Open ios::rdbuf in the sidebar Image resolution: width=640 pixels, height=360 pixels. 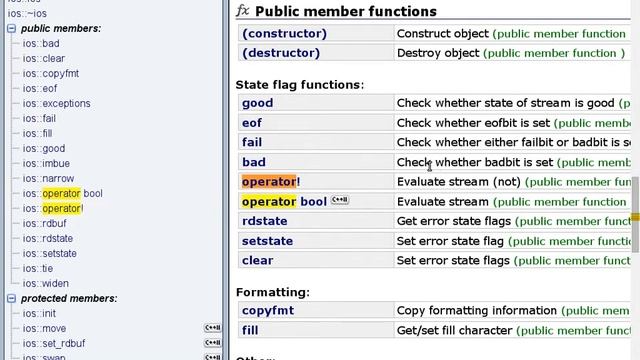pos(44,224)
